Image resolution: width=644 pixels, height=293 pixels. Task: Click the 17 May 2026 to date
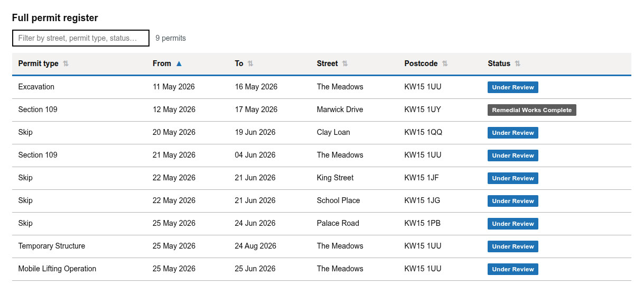256,109
